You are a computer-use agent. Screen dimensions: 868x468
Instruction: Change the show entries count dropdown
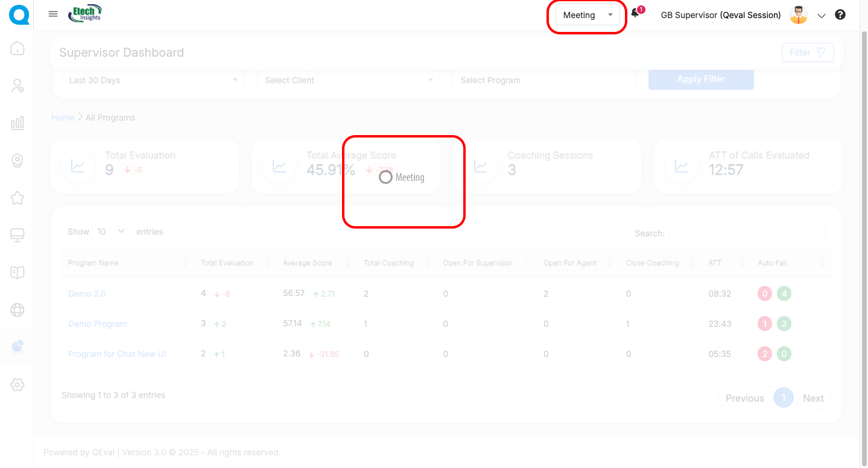pos(113,232)
